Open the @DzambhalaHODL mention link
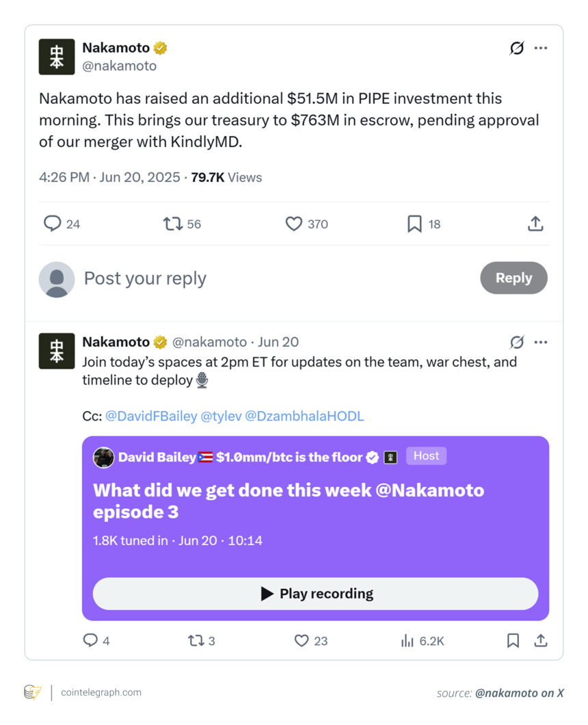Screen dimensions: 588x725 click(x=304, y=416)
